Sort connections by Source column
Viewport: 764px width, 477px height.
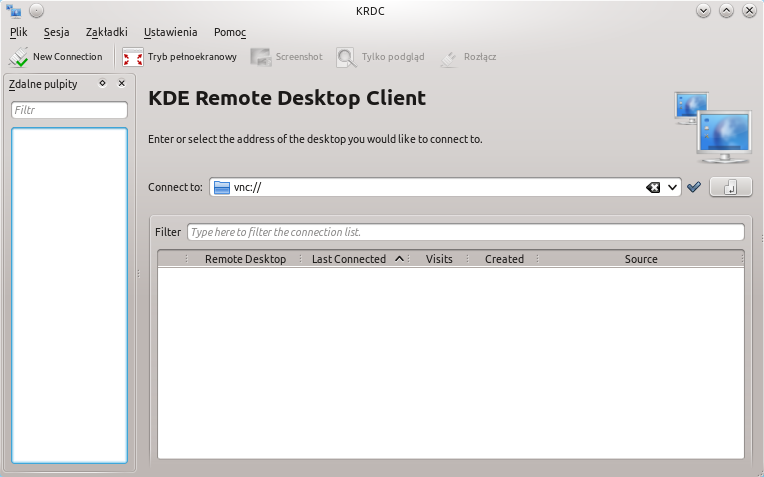coord(641,259)
